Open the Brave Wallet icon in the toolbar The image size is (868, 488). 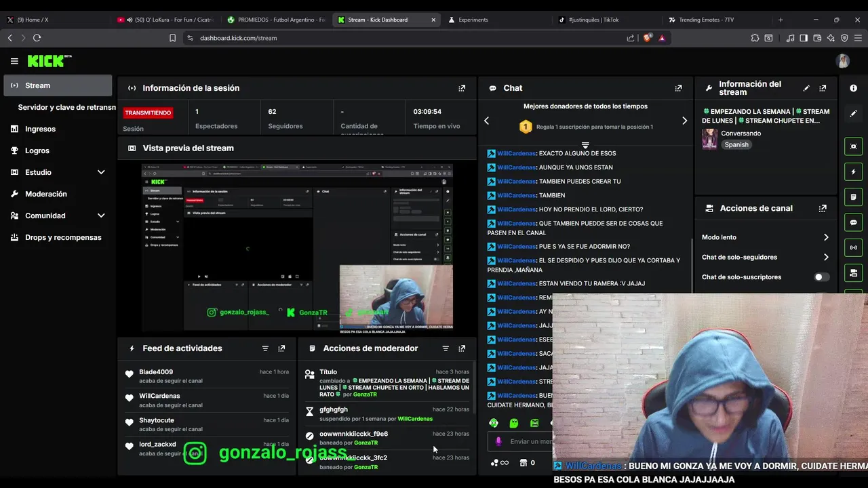click(817, 38)
